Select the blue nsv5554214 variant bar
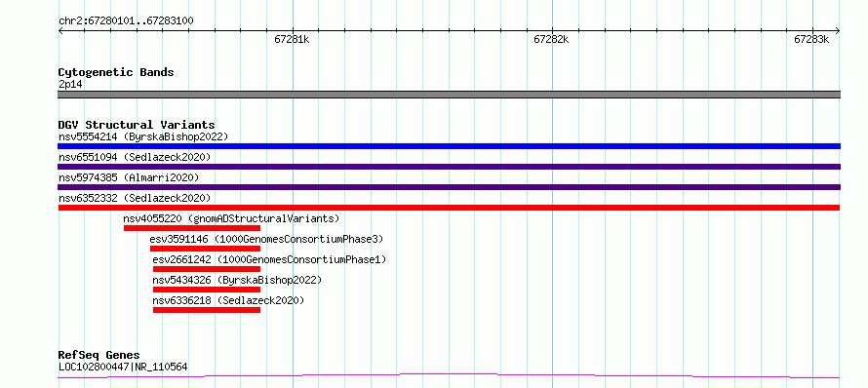The height and width of the screenshot is (388, 868). pos(449,146)
